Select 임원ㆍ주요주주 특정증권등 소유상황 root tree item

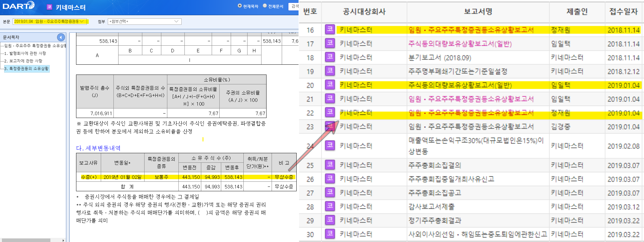point(35,46)
